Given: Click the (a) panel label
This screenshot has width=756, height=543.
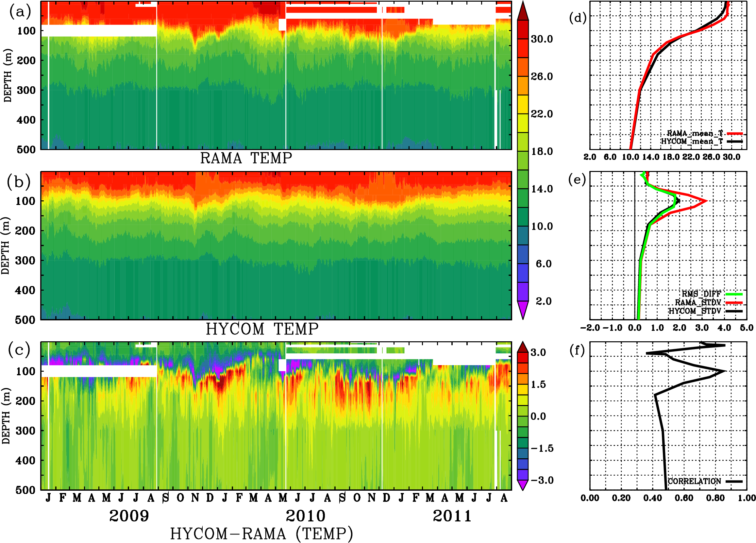Looking at the screenshot, I should [x=20, y=12].
